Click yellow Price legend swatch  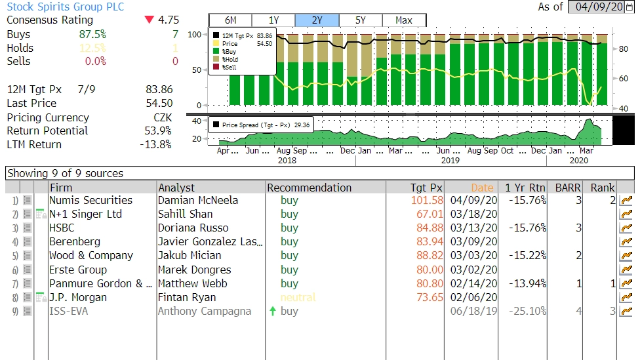216,44
